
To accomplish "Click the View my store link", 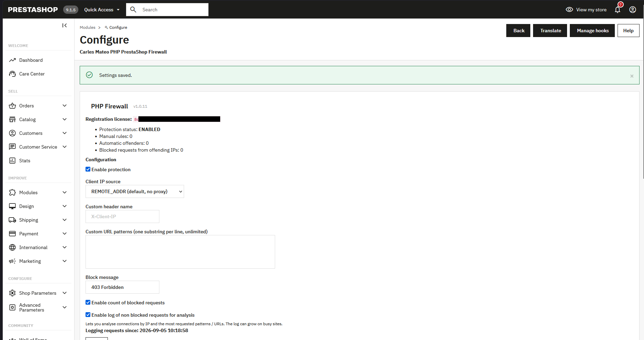I will pyautogui.click(x=591, y=10).
